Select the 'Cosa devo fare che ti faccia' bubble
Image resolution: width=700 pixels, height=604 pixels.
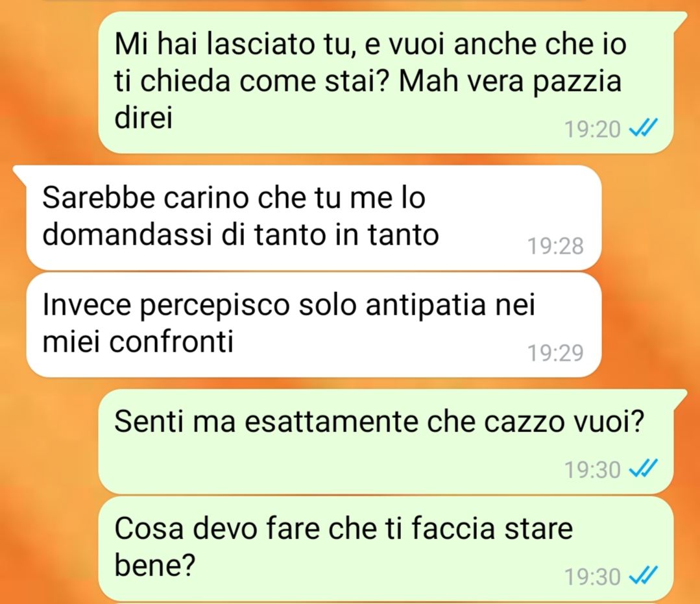pyautogui.click(x=386, y=548)
